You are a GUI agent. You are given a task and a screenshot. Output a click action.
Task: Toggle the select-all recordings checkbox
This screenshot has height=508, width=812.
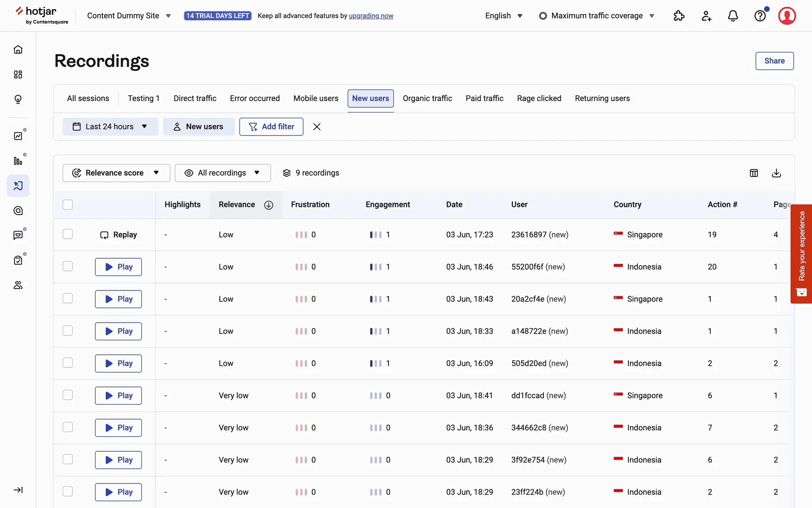click(68, 204)
